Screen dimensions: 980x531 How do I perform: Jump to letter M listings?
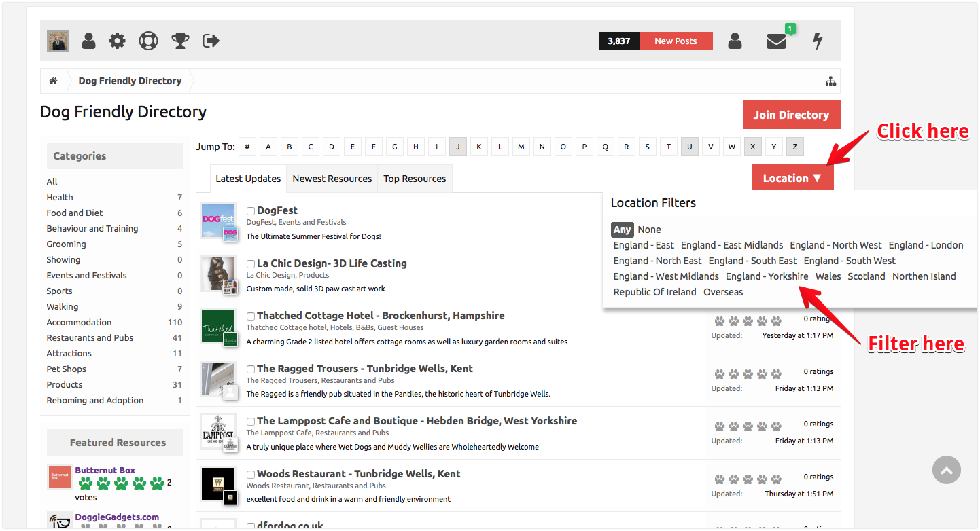click(521, 147)
